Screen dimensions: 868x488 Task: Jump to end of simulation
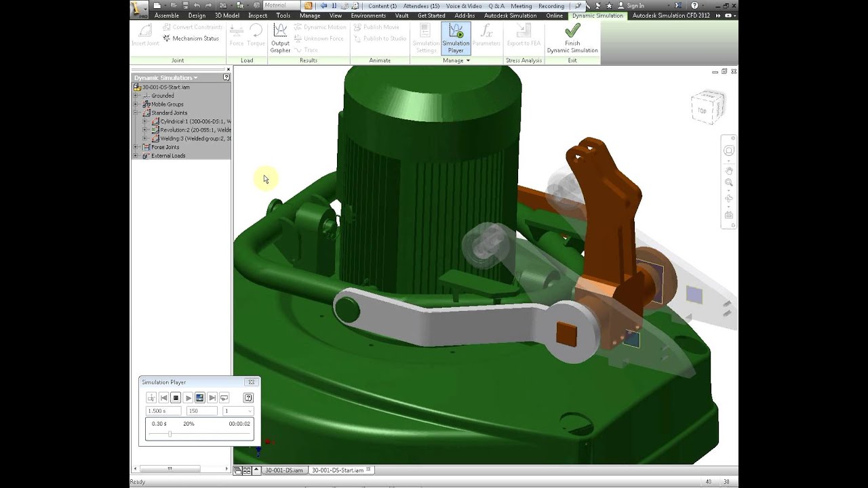pyautogui.click(x=212, y=398)
